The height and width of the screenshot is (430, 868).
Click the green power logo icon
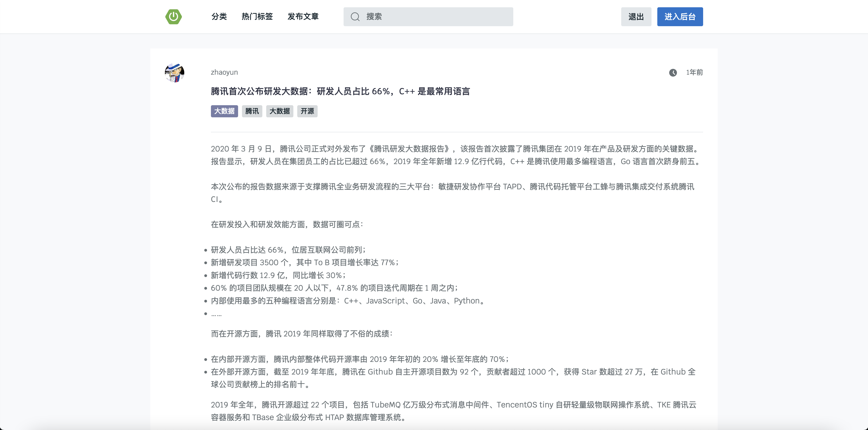tap(174, 16)
